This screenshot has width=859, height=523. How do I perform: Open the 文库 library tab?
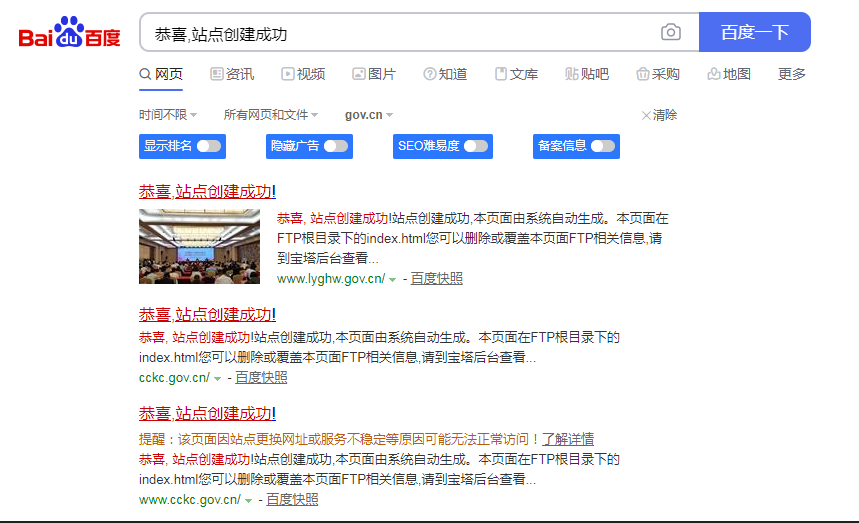tap(516, 74)
